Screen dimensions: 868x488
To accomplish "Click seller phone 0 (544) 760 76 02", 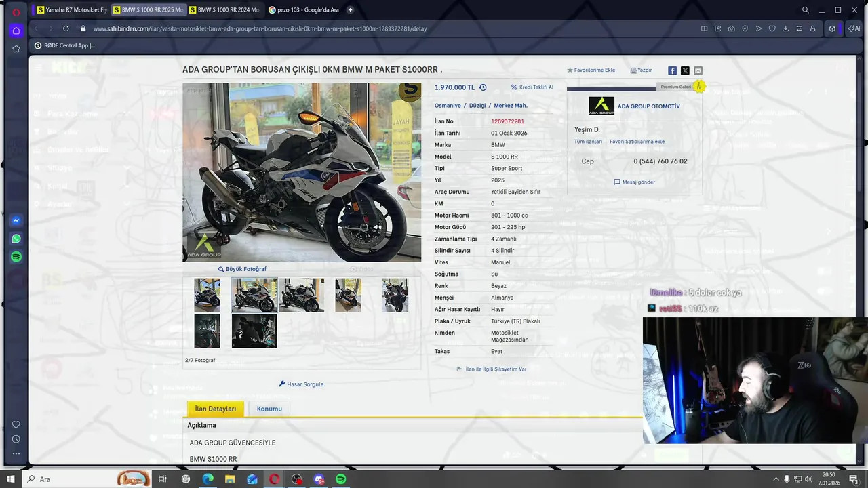I will (660, 161).
